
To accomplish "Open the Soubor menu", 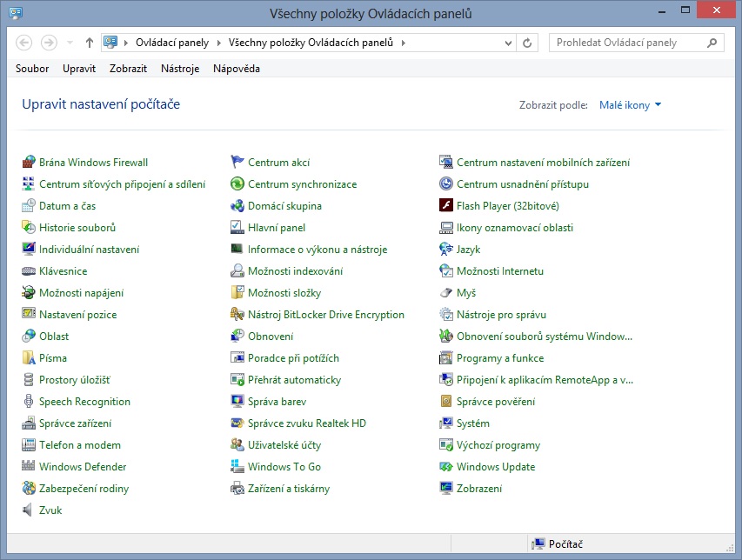I will (x=32, y=69).
